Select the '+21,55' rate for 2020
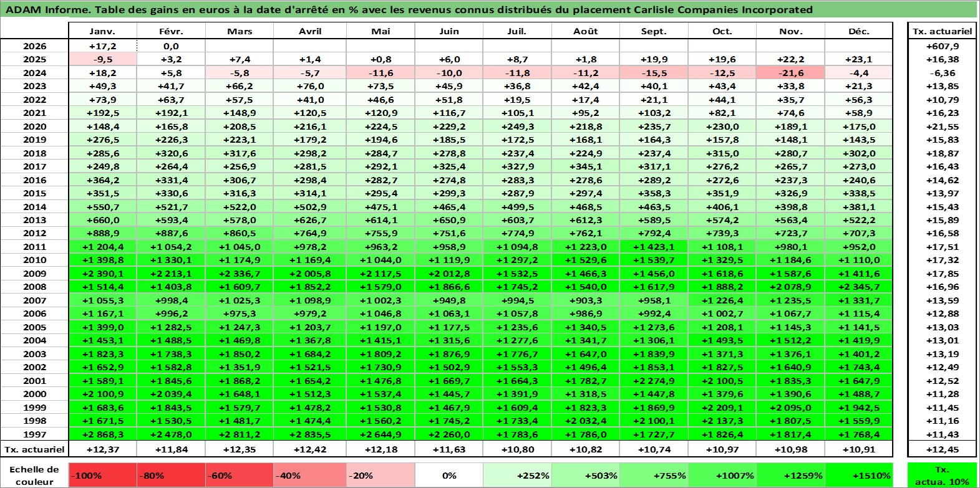The height and width of the screenshot is (488, 980). (x=942, y=127)
